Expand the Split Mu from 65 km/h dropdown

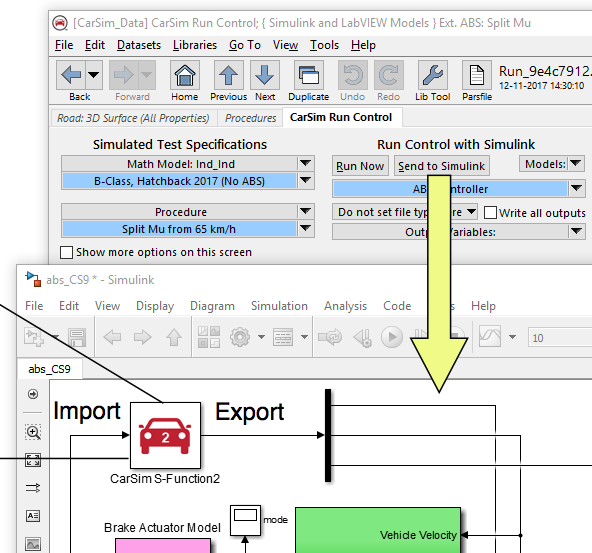pyautogui.click(x=305, y=228)
